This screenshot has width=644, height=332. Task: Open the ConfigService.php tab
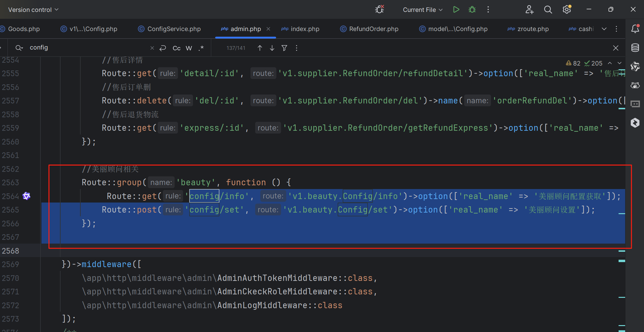169,29
